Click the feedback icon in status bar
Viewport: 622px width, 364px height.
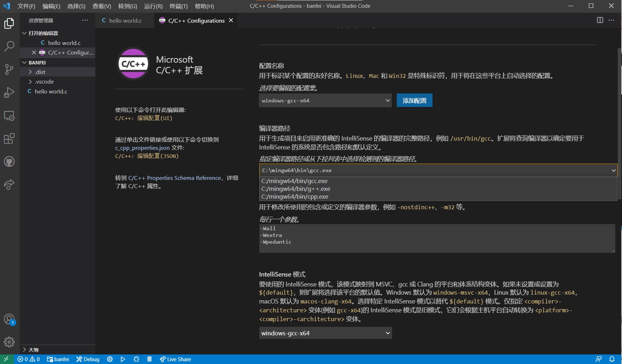[599, 359]
